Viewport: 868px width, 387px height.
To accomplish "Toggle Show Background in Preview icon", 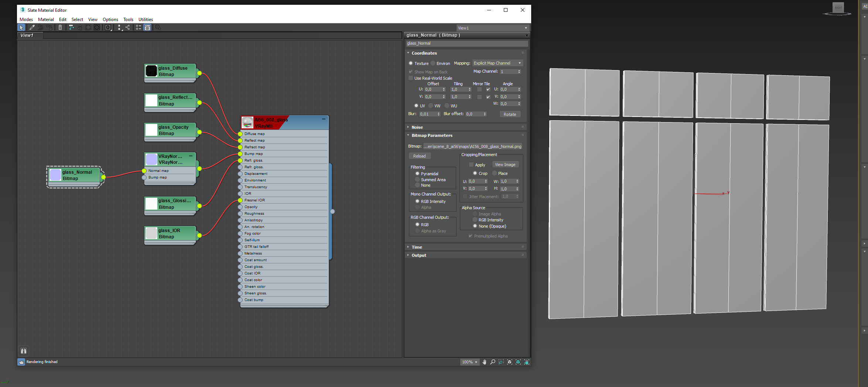I will [x=97, y=28].
